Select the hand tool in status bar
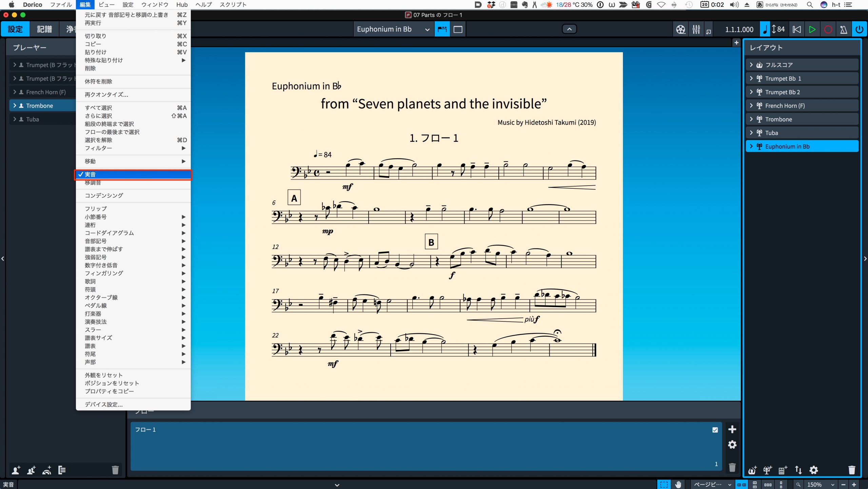Viewport: 868px width, 489px height. (678, 485)
